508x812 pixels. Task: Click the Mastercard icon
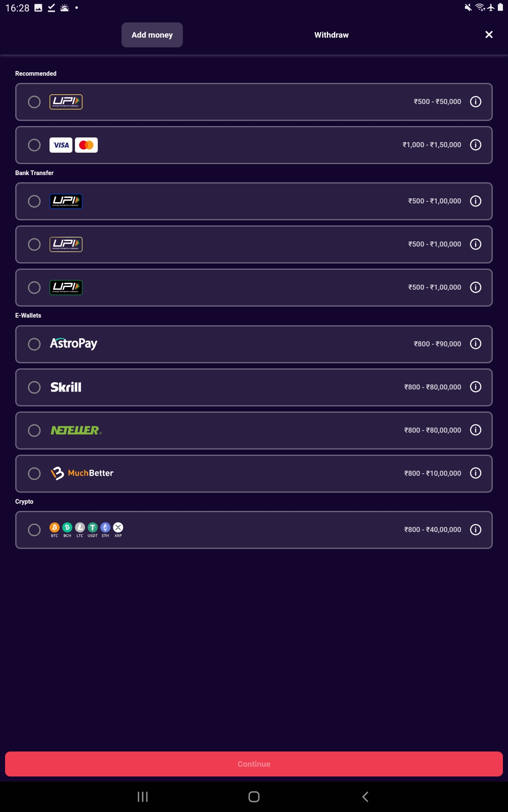pos(86,145)
